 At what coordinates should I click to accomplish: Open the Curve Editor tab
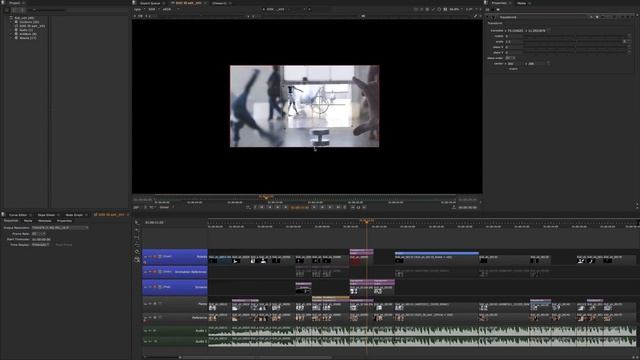coord(18,215)
